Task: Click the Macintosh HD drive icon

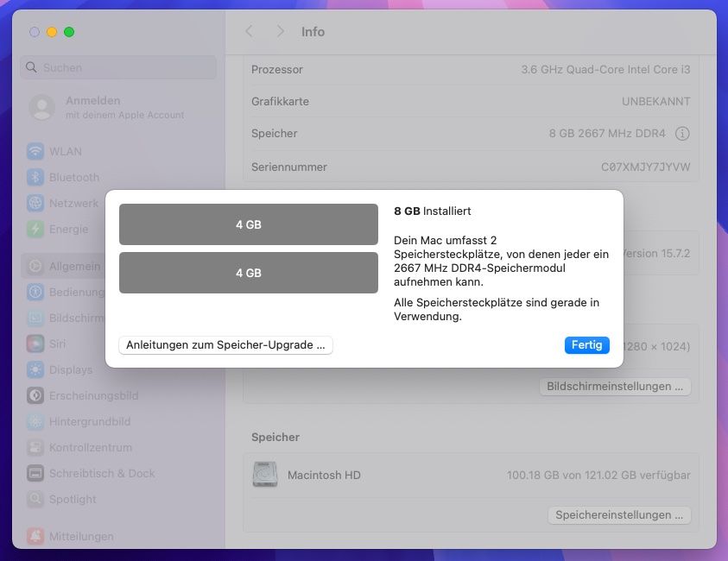Action: (265, 475)
